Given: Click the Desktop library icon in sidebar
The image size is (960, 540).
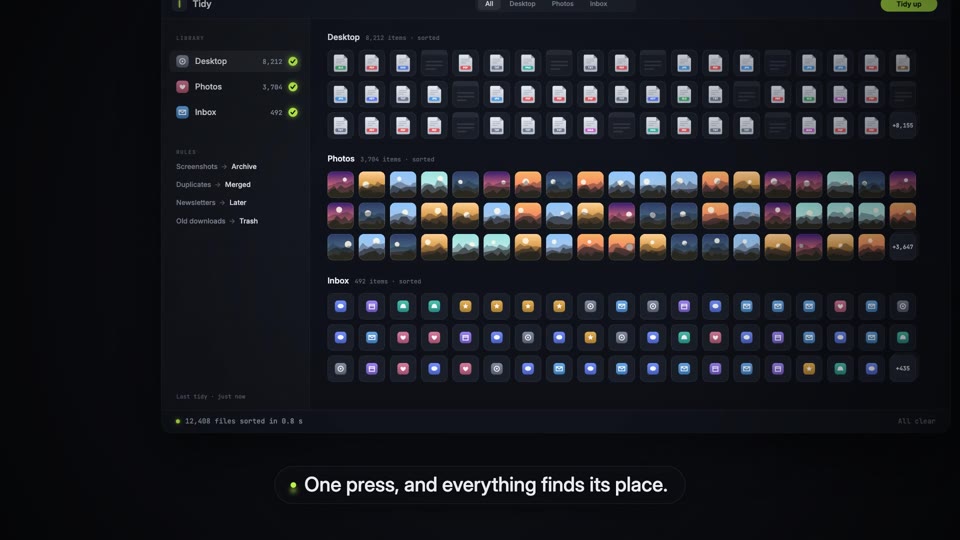Looking at the screenshot, I should point(182,61).
